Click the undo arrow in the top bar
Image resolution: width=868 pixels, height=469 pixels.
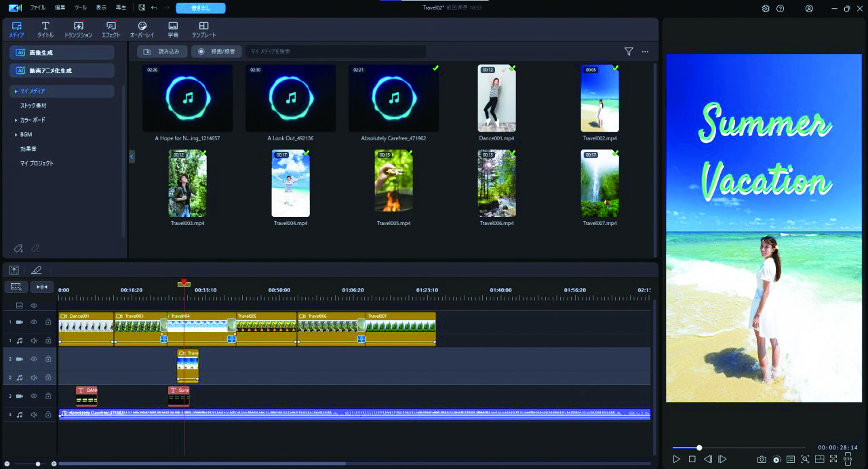[x=154, y=8]
